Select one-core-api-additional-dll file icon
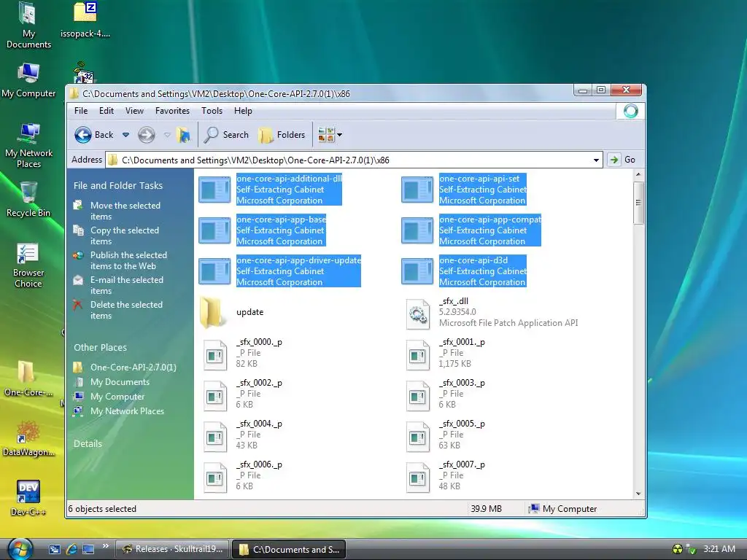The image size is (747, 560). coord(214,190)
